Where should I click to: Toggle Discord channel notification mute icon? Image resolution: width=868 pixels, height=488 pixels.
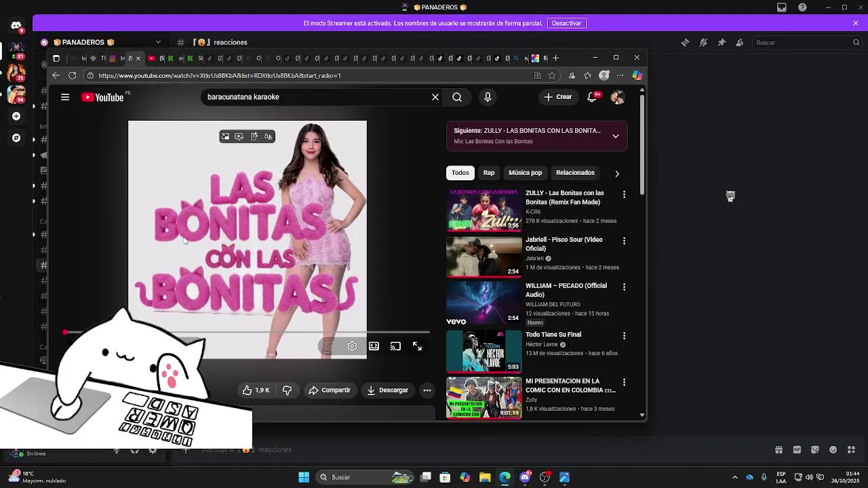click(703, 42)
